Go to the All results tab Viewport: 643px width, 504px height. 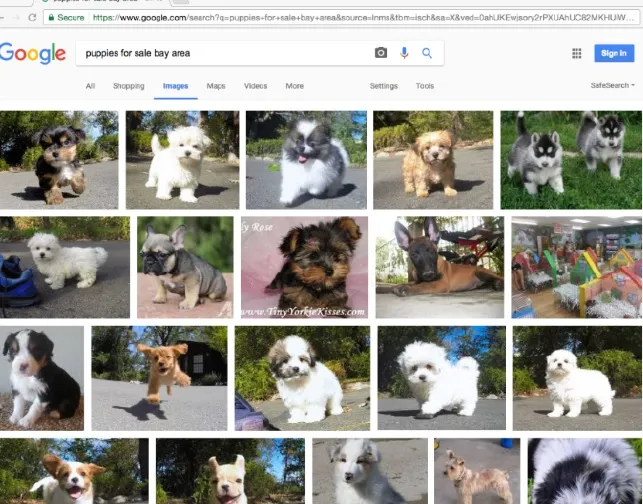tap(90, 86)
